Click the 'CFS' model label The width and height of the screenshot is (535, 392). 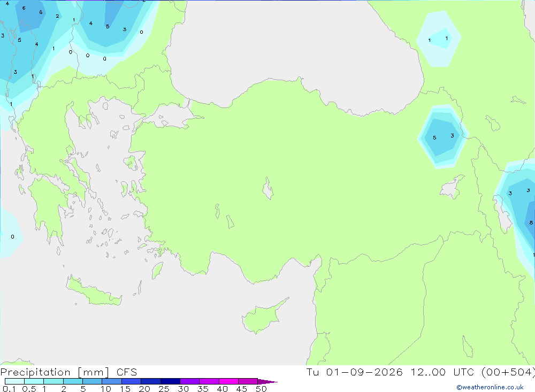[127, 372]
